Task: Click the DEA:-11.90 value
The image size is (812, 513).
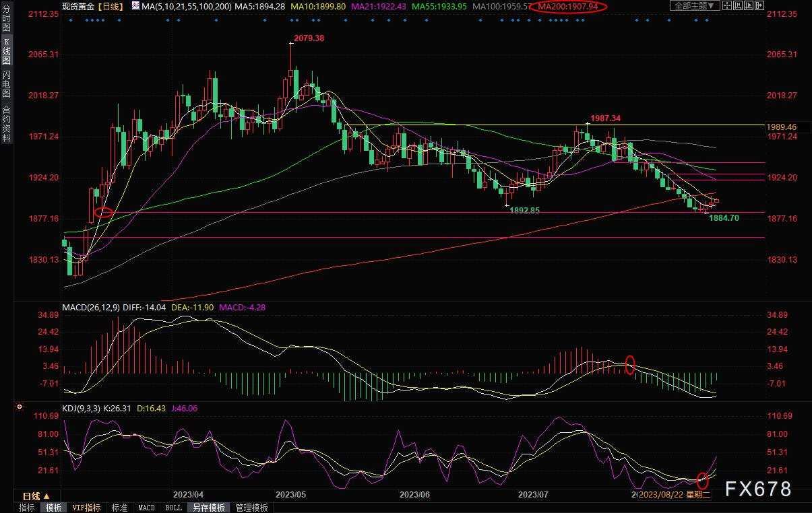Action: 191,307
